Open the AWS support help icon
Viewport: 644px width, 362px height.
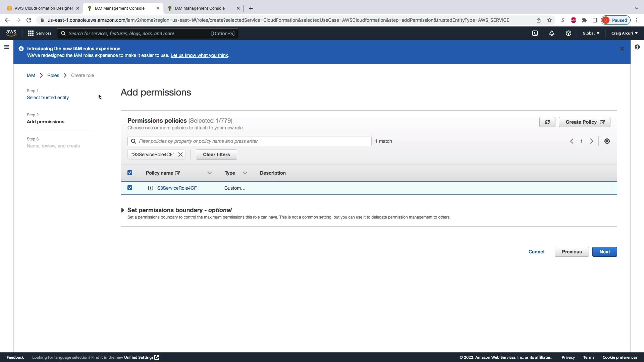coord(568,33)
